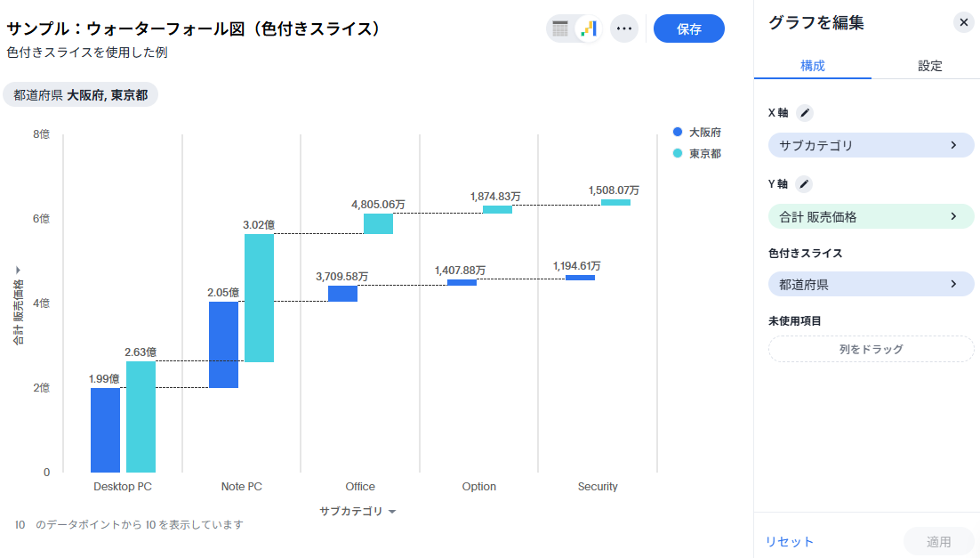Screen dimensions: 980x558
Task: Click pencil icon next to Y軸
Action: 804,184
